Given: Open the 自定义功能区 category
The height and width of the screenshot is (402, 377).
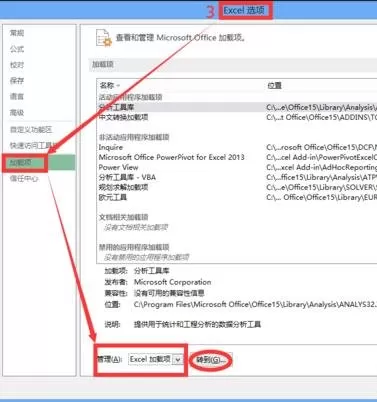Looking at the screenshot, I should click(31, 130).
